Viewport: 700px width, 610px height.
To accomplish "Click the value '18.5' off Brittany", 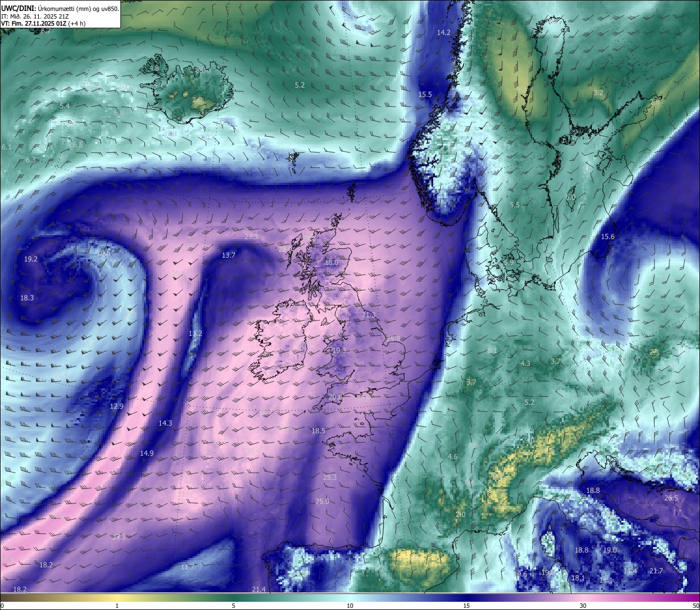I will [318, 431].
